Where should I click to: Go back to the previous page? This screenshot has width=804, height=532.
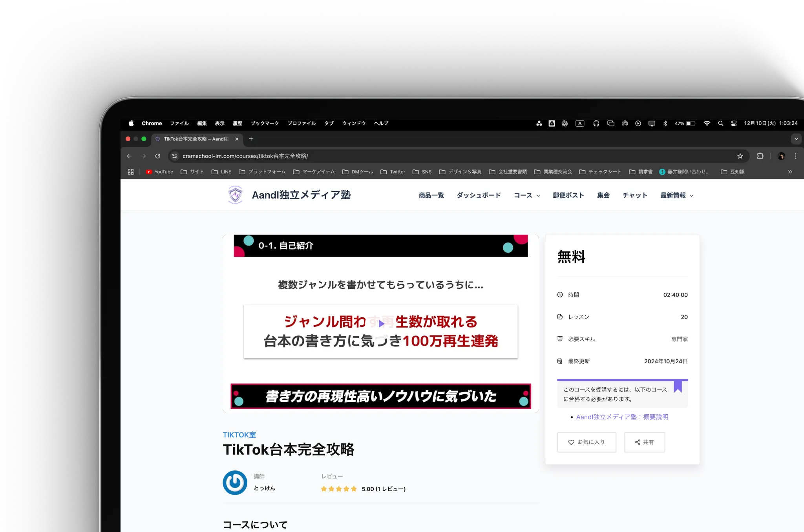pyautogui.click(x=129, y=156)
